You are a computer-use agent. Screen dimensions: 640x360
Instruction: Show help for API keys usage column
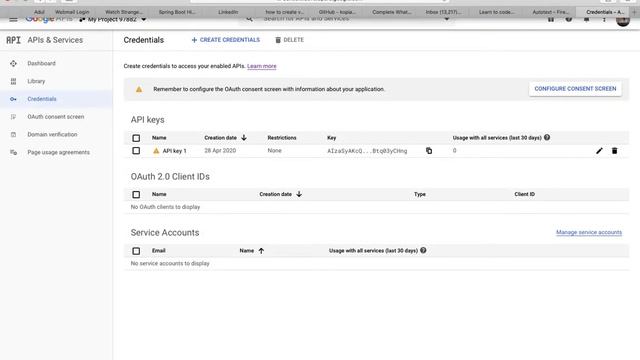click(547, 138)
